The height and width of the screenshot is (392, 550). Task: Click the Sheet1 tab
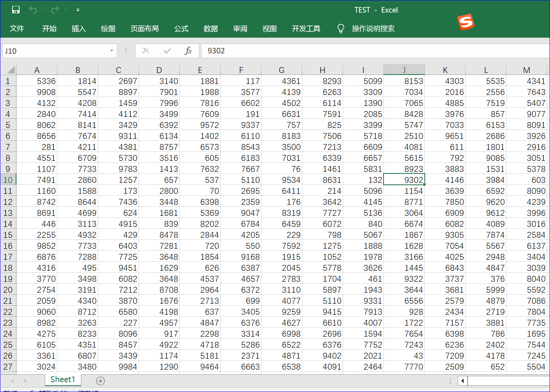[x=62, y=379]
